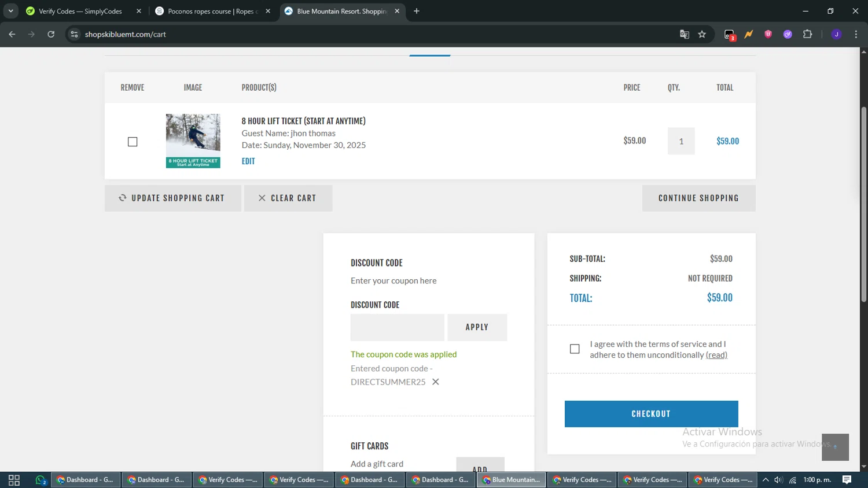Tick the remove checkbox for lift ticket
Viewport: 868px width, 488px height.
[133, 142]
